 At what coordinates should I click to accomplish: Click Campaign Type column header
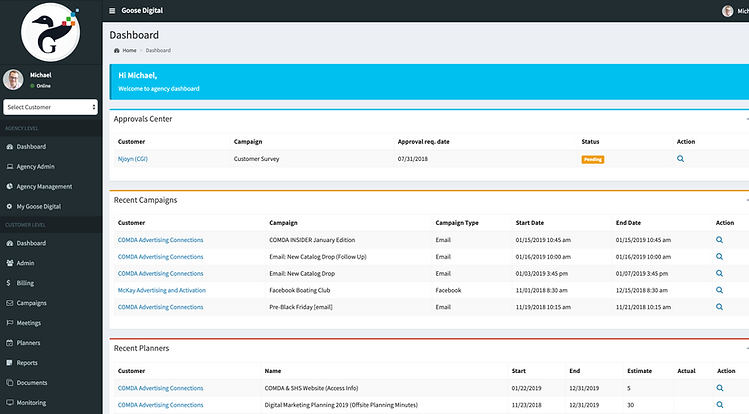457,223
